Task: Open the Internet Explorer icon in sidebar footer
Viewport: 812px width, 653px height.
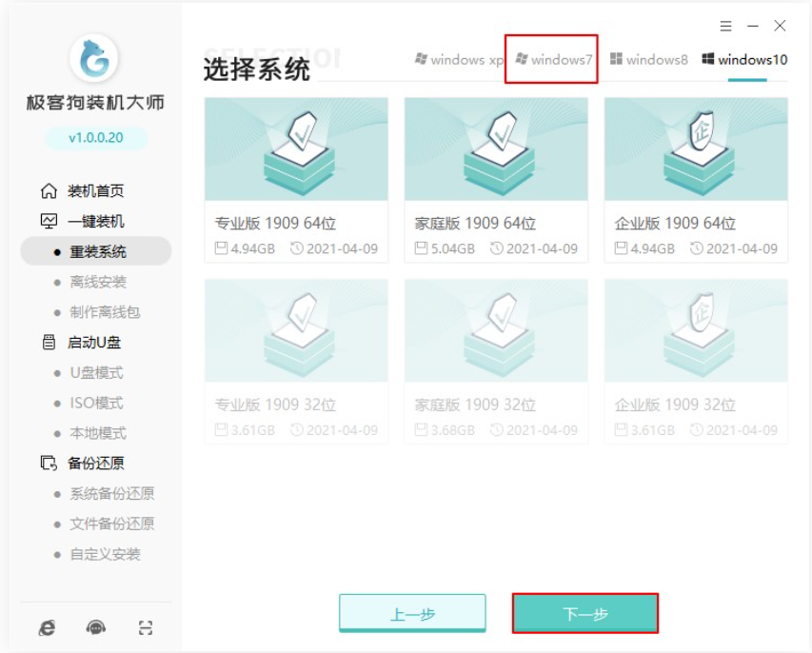Action: pos(48,627)
